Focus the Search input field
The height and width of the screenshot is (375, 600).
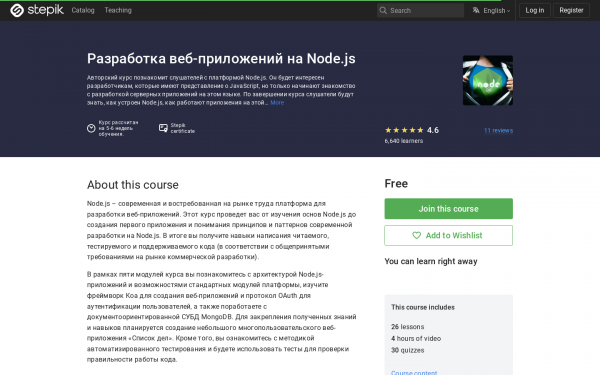click(420, 10)
